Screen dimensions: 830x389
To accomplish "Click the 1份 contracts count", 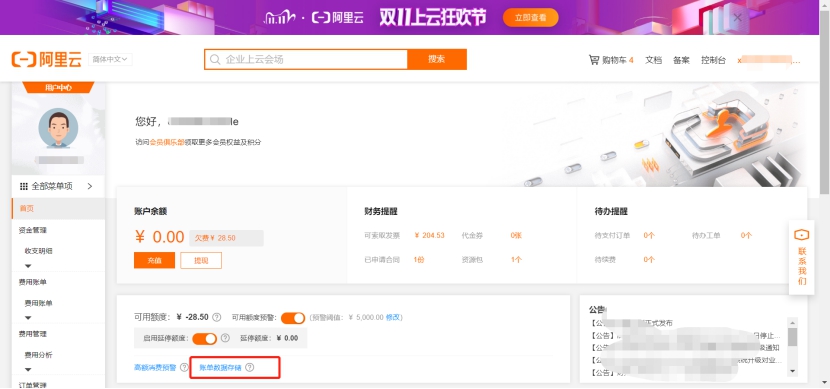I will pyautogui.click(x=419, y=260).
